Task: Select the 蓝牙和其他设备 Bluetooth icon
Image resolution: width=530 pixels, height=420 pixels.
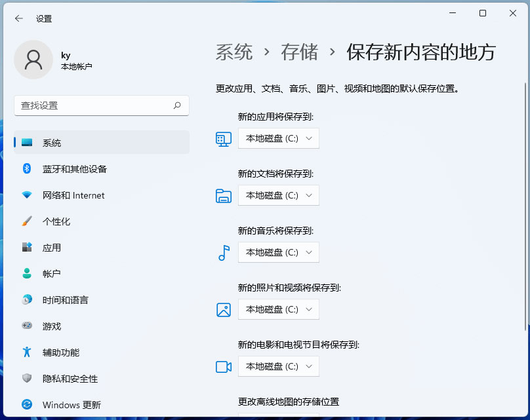Action: (26, 169)
